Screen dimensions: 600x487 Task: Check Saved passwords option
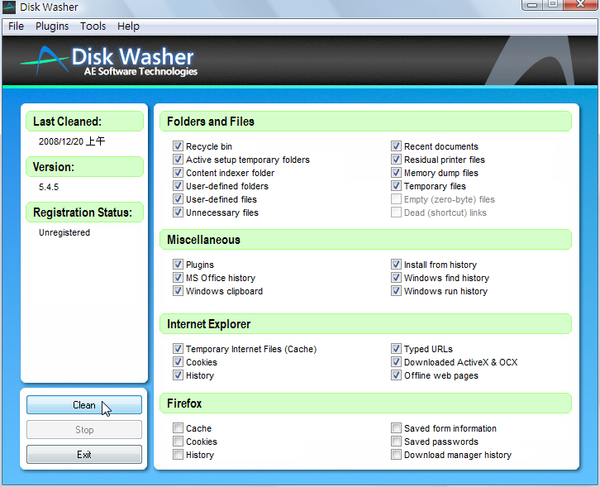pos(396,441)
